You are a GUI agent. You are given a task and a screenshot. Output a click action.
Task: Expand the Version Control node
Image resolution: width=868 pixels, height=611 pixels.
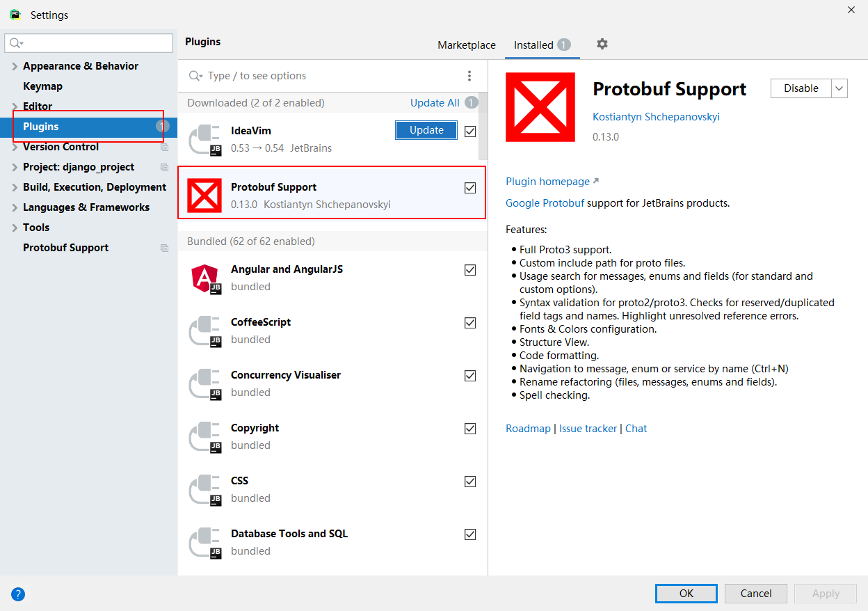point(15,147)
